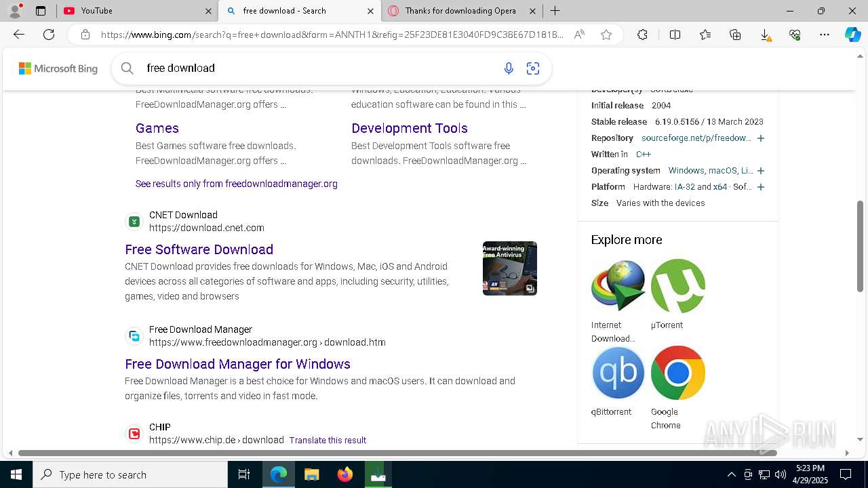Switch to Thanks for downloading Opera tab
The width and height of the screenshot is (868, 488).
(461, 11)
